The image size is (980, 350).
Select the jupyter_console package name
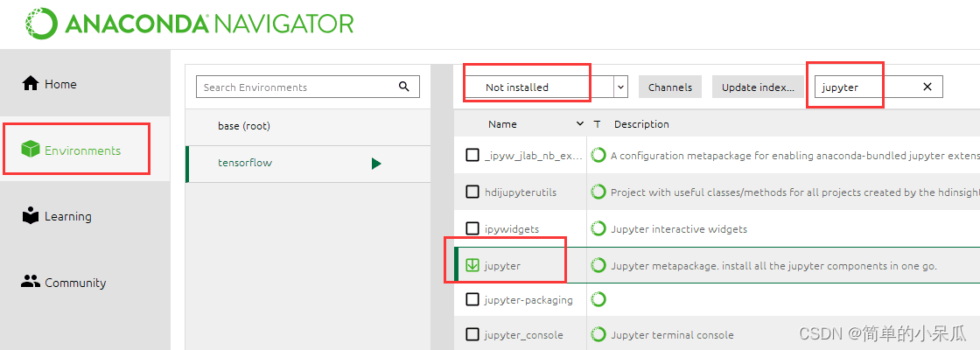524,335
